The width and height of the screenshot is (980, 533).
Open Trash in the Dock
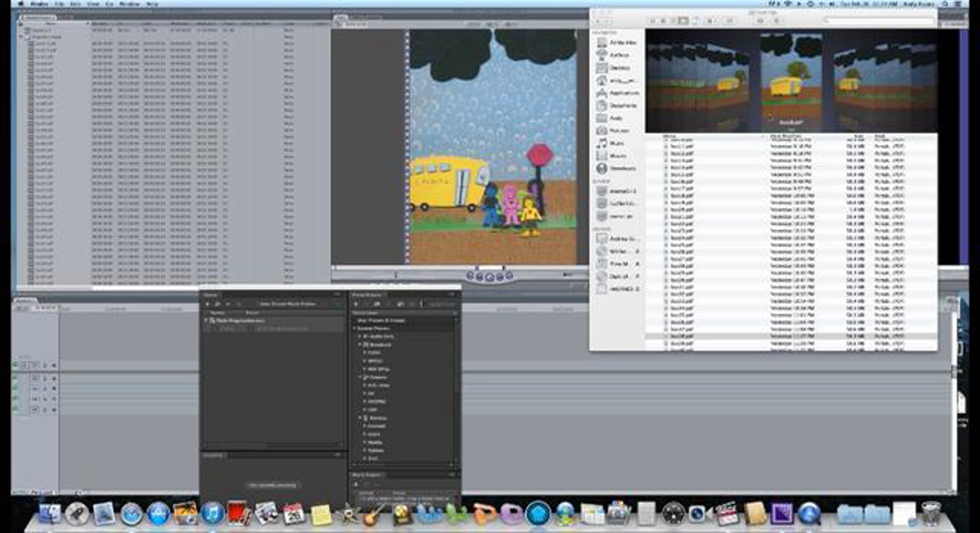931,514
